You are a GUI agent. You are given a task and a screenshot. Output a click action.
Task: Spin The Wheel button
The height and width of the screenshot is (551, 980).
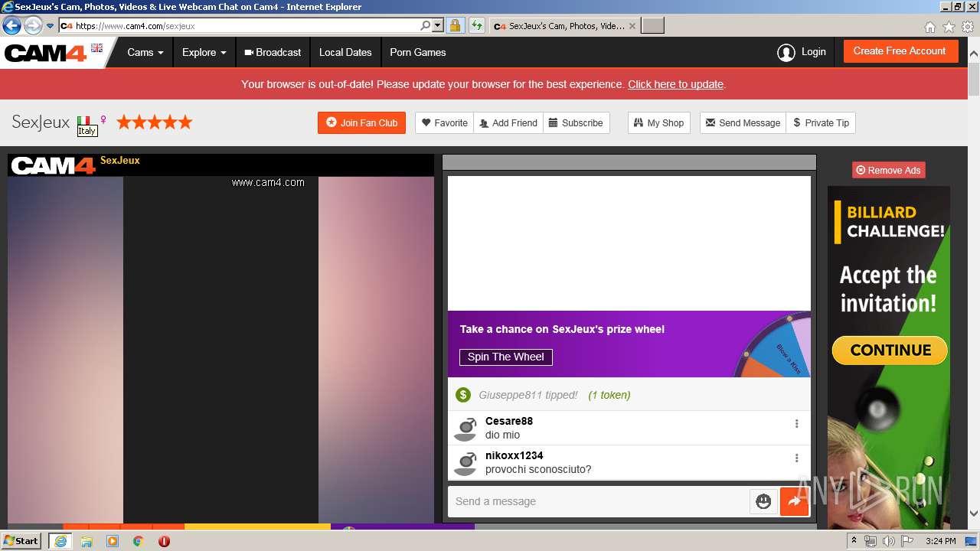click(x=505, y=357)
